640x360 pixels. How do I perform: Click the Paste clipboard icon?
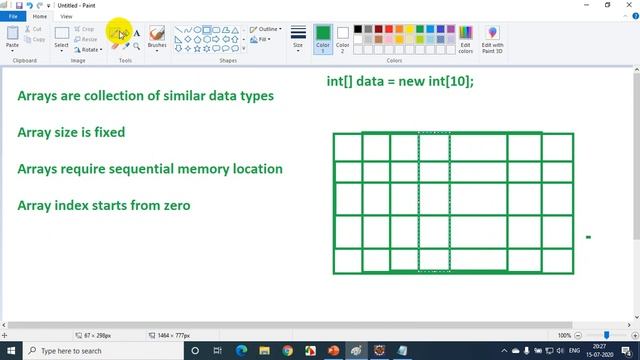coord(12,33)
